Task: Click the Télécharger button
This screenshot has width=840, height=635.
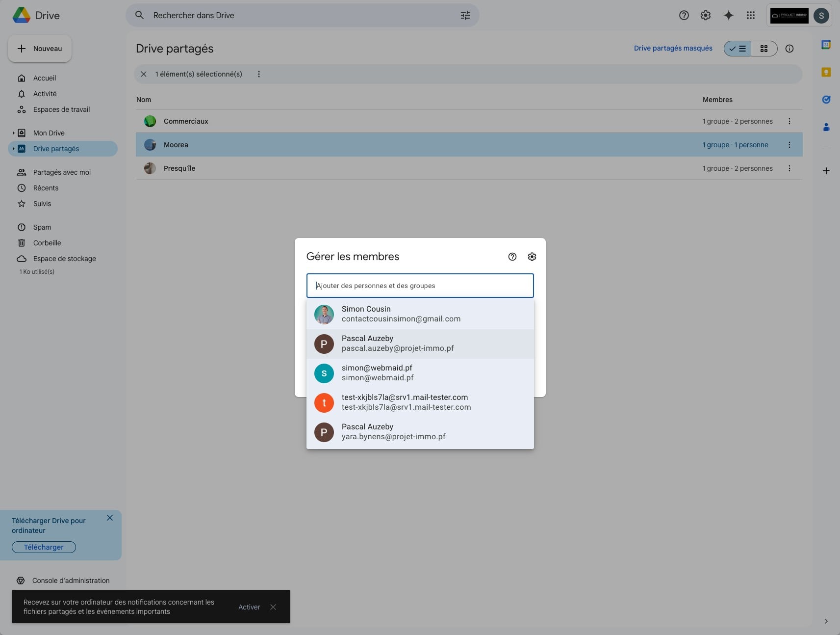Action: (44, 547)
